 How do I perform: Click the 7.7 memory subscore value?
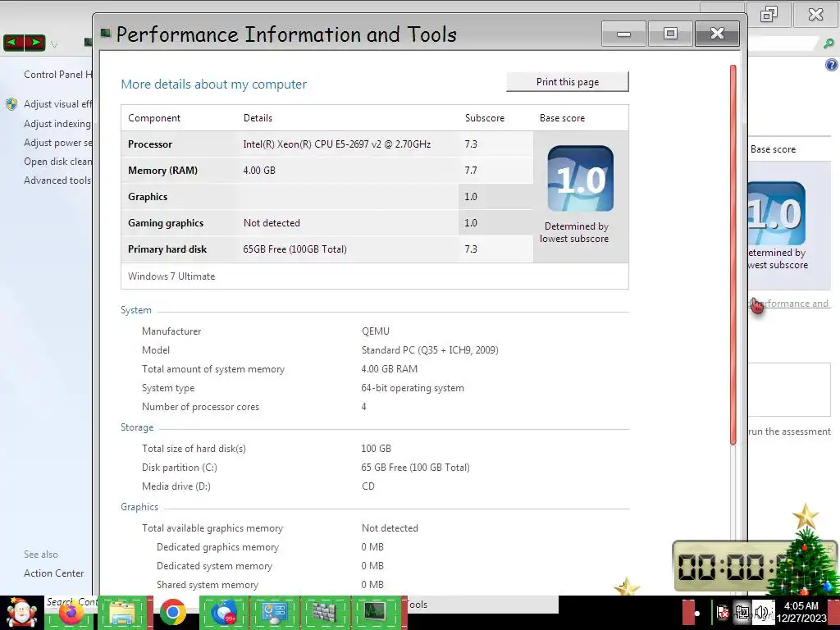pos(470,171)
